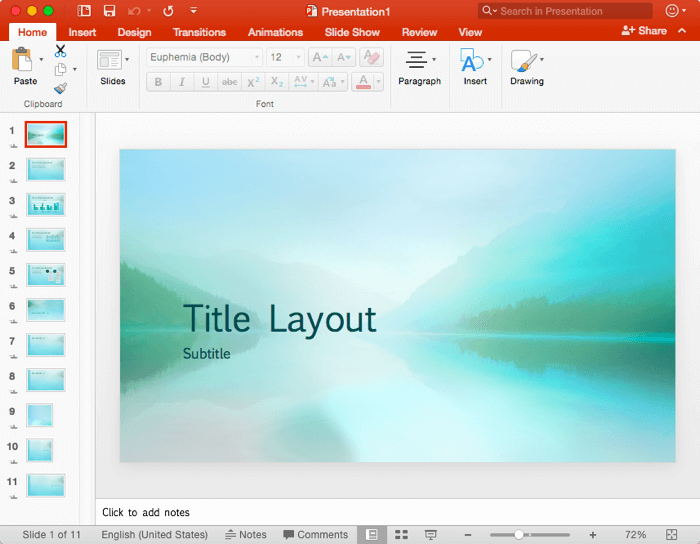Collapse the ribbon with chevron
Image resolution: width=700 pixels, height=544 pixels.
pyautogui.click(x=682, y=31)
